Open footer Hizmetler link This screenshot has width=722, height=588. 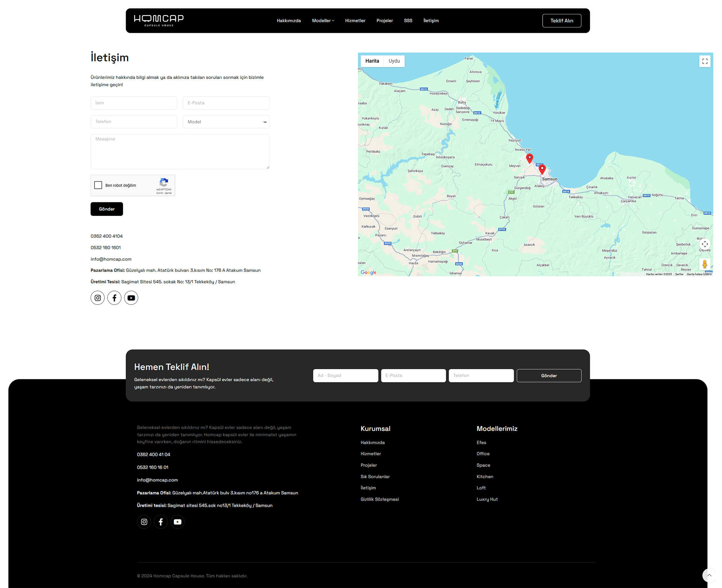(371, 454)
